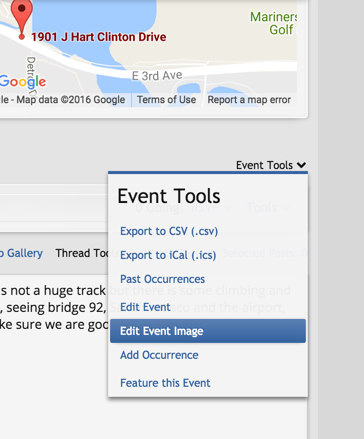Screen dimensions: 364x439
Task: Choose Edit Event from menu
Action: click(145, 307)
